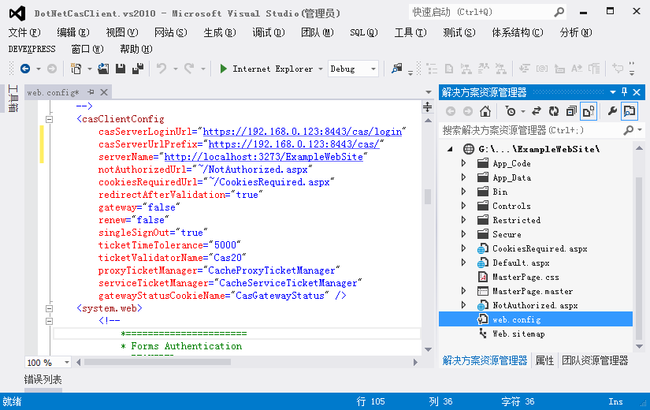Collapse the ExampleWebSite root node
This screenshot has width=650, height=410.
(451, 149)
